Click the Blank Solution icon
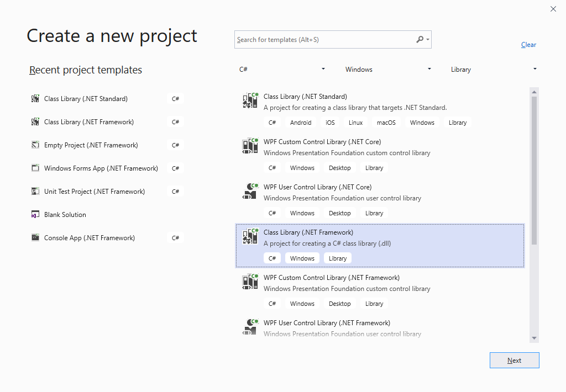 pyautogui.click(x=35, y=215)
